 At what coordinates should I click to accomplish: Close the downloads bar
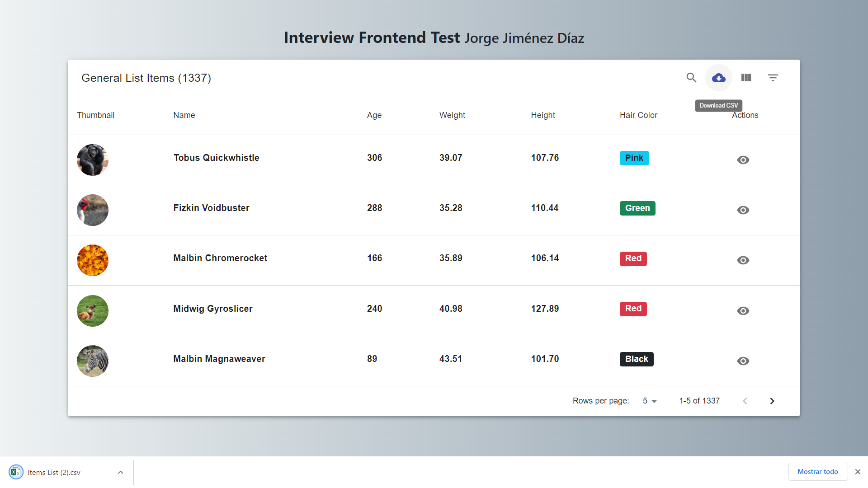[x=858, y=472]
